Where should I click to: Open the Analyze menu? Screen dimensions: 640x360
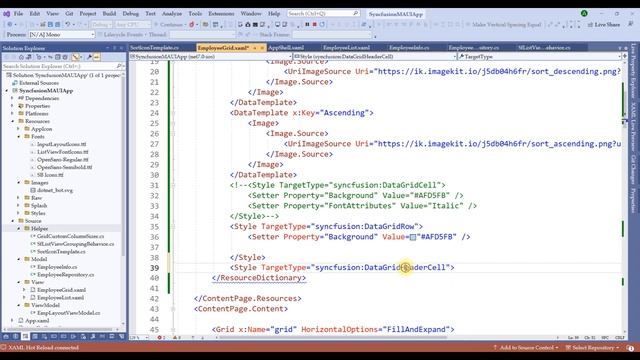(172, 13)
